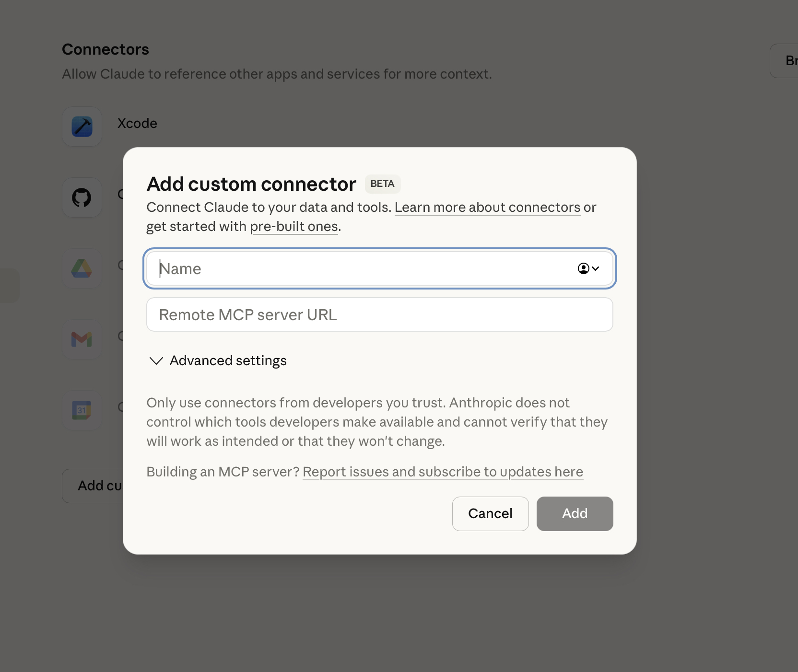Select the Xcode connector icon
The image size is (798, 672).
click(82, 126)
